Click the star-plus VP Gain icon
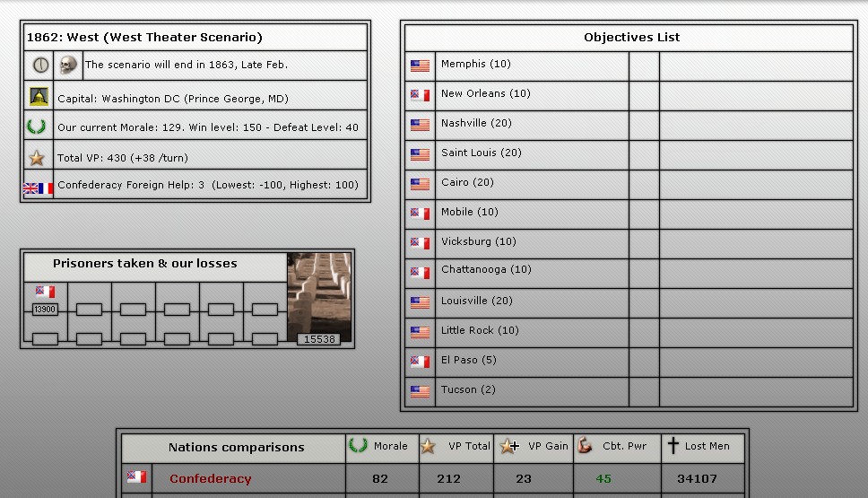The height and width of the screenshot is (498, 868). coord(508,446)
